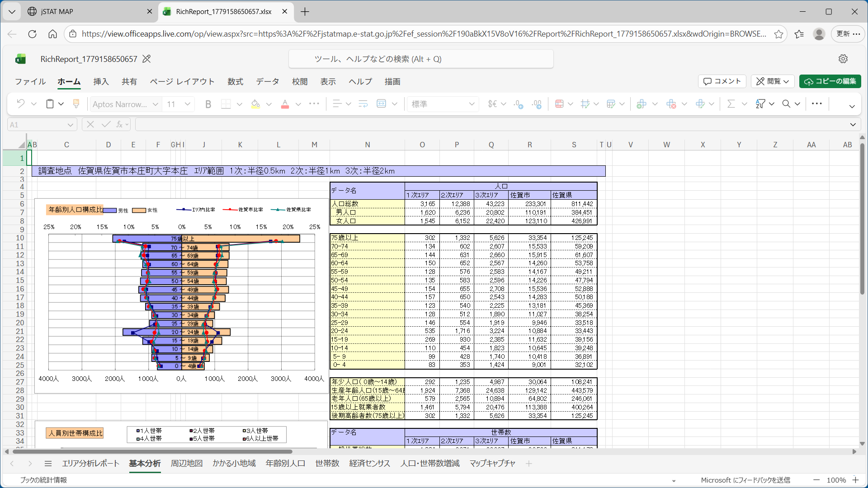Refresh the browser page
This screenshot has height=488, width=868.
click(x=32, y=34)
